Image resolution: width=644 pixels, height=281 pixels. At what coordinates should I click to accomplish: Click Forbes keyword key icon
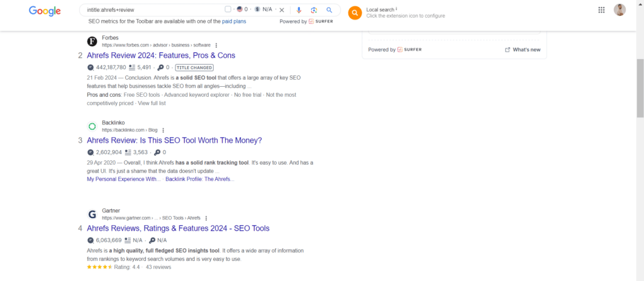pos(160,67)
